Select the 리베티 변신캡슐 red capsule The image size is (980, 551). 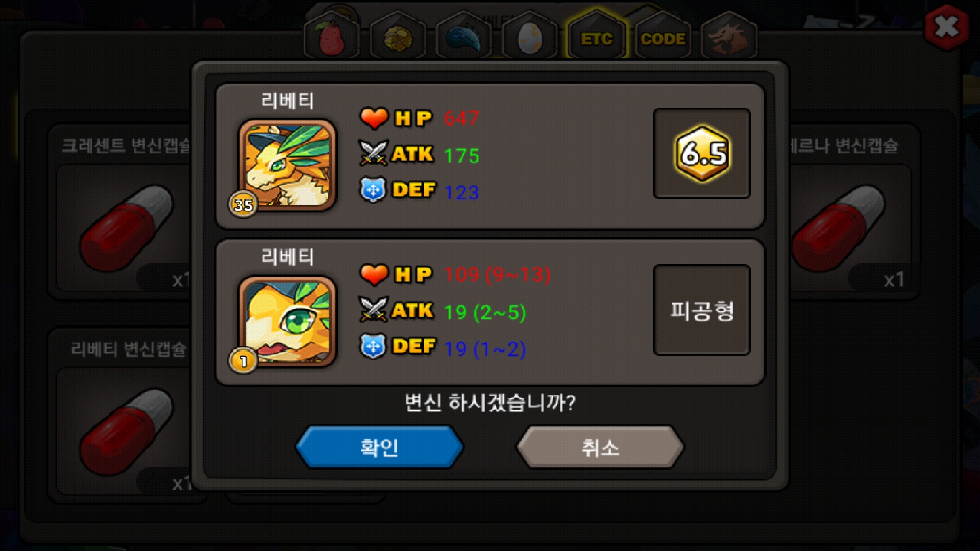pos(127,432)
